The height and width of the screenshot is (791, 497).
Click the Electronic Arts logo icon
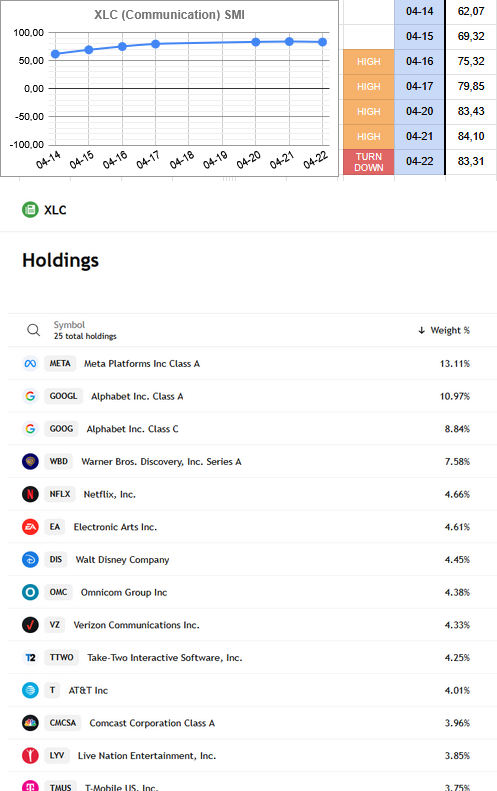(x=30, y=527)
